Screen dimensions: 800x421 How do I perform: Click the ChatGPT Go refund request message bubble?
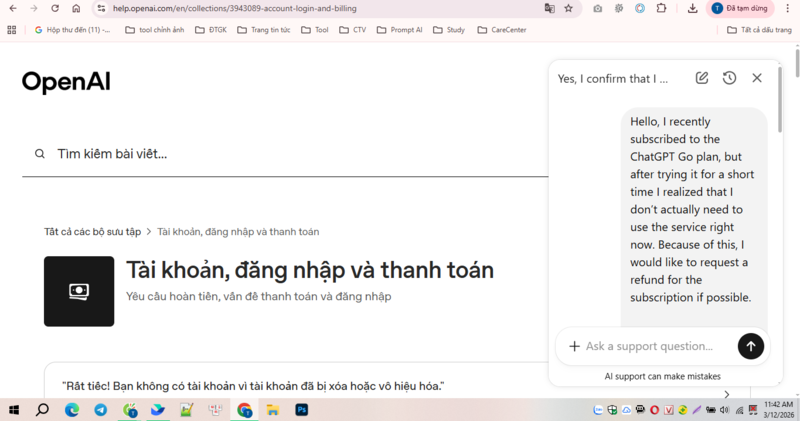pyautogui.click(x=694, y=217)
